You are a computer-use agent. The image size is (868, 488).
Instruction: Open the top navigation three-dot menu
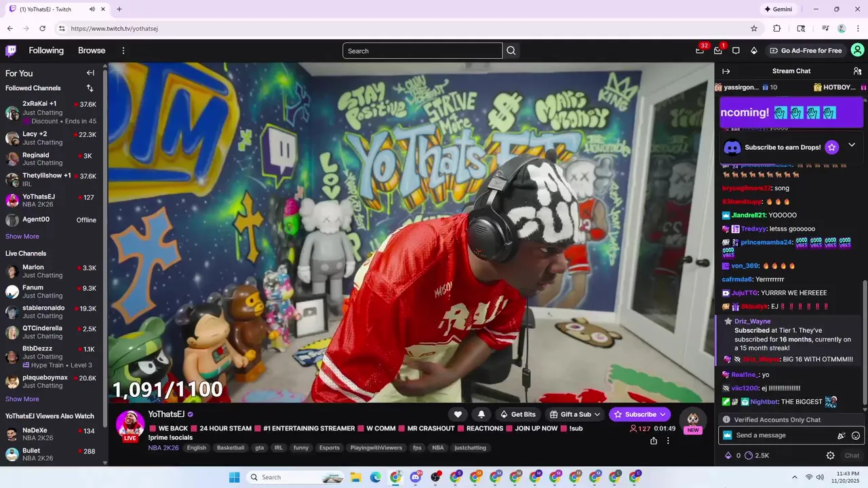(123, 51)
